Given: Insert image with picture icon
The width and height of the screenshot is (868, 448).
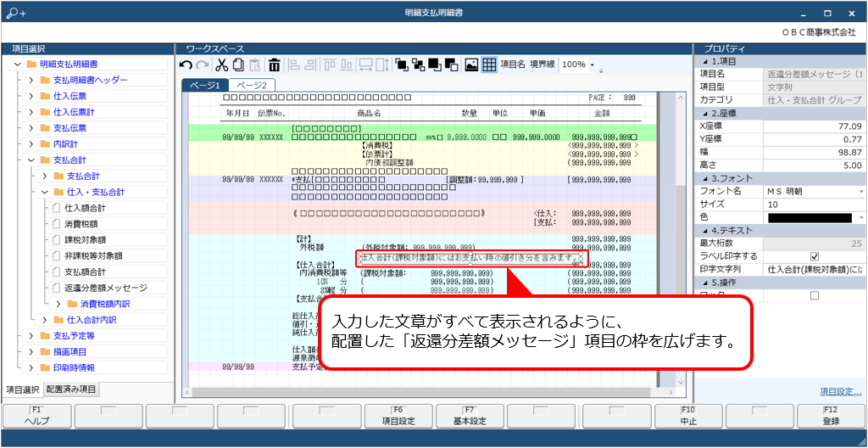Looking at the screenshot, I should point(471,64).
